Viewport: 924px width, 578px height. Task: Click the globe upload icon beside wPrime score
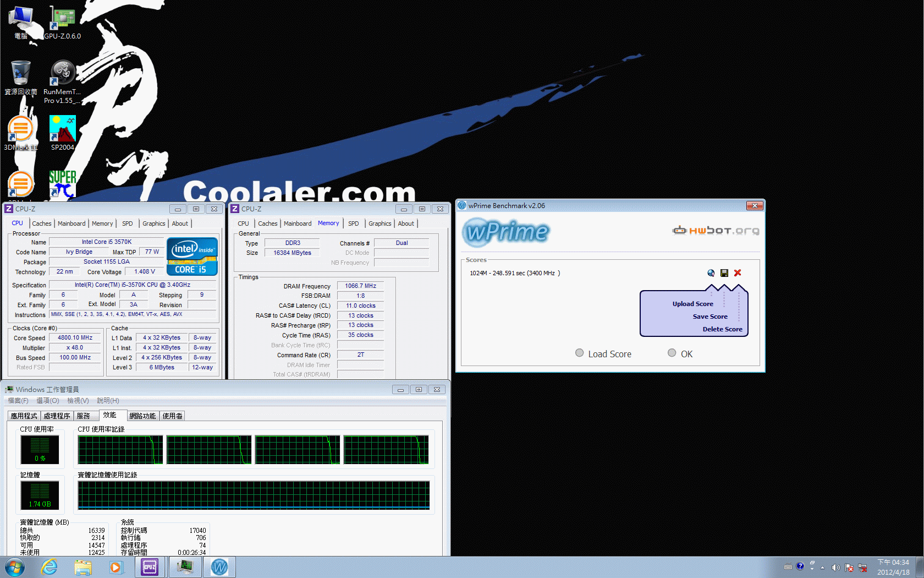[x=711, y=273]
